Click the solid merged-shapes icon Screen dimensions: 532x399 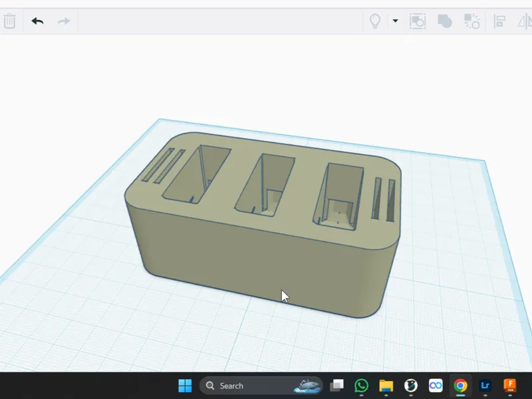(x=445, y=21)
